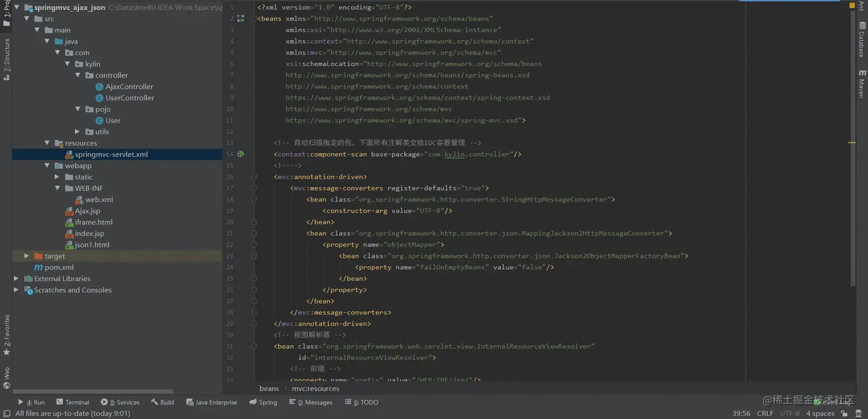Viewport: 868px width, 419px height.
Task: Change CRLF line separator
Action: click(x=765, y=413)
